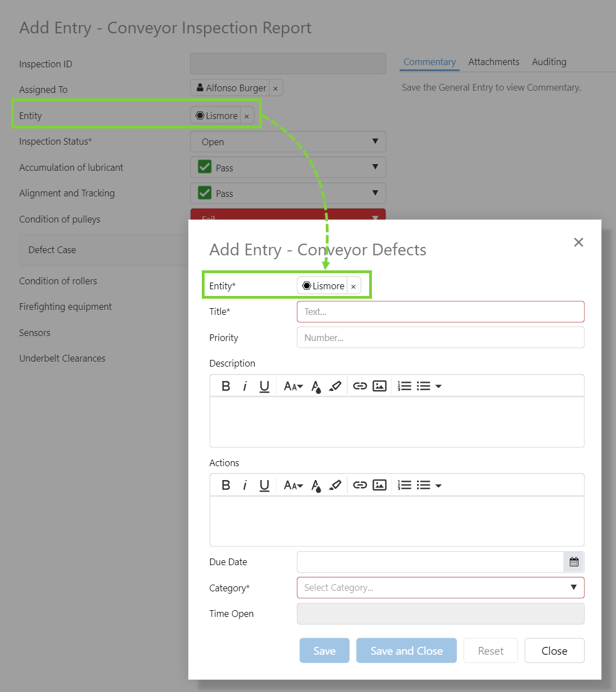616x692 pixels.
Task: Toggle Italic in the Description editor
Action: (245, 386)
